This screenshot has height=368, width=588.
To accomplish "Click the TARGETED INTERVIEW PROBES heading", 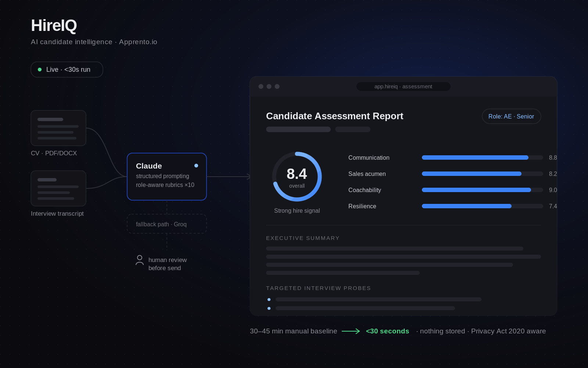I will pyautogui.click(x=319, y=288).
